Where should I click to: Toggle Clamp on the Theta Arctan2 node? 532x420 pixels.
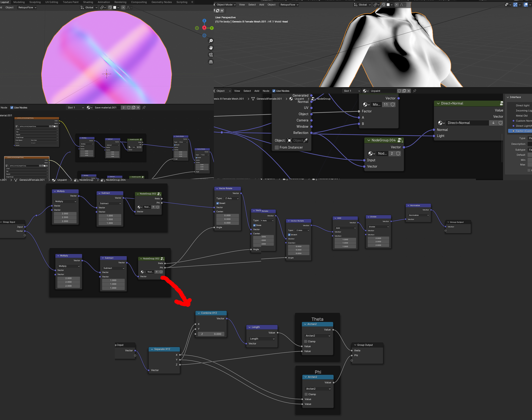point(306,341)
